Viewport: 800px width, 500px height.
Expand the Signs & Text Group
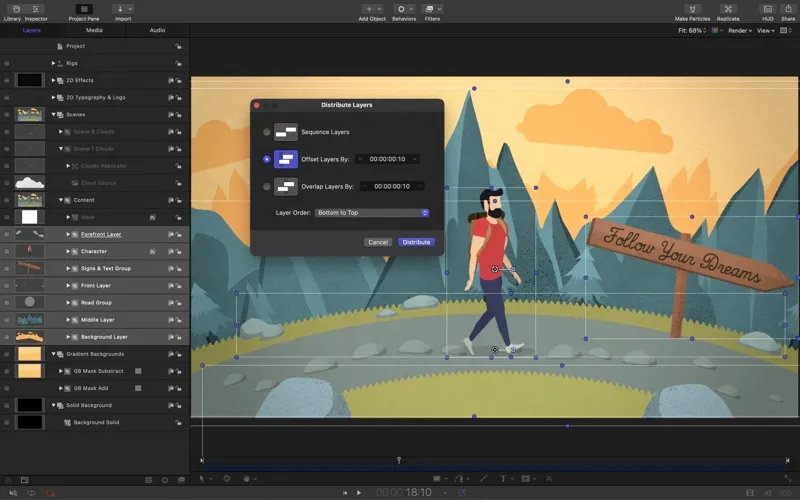point(68,268)
